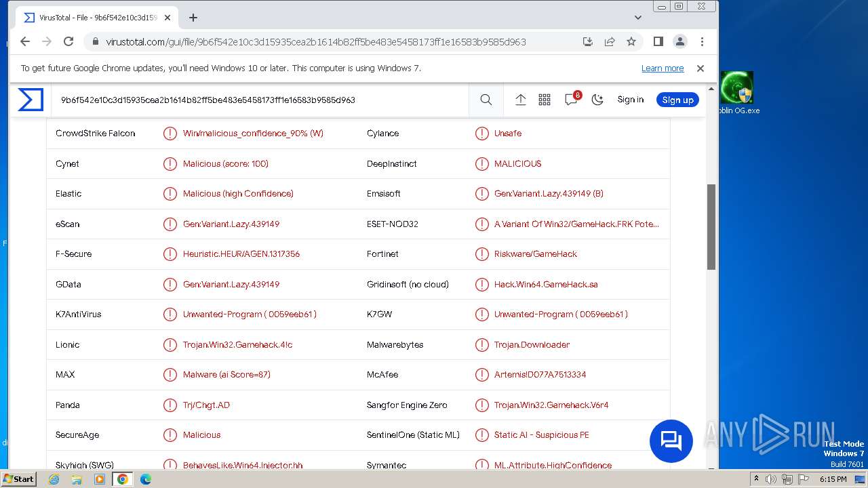
Task: Open tab search dropdown chevron
Action: 637,18
